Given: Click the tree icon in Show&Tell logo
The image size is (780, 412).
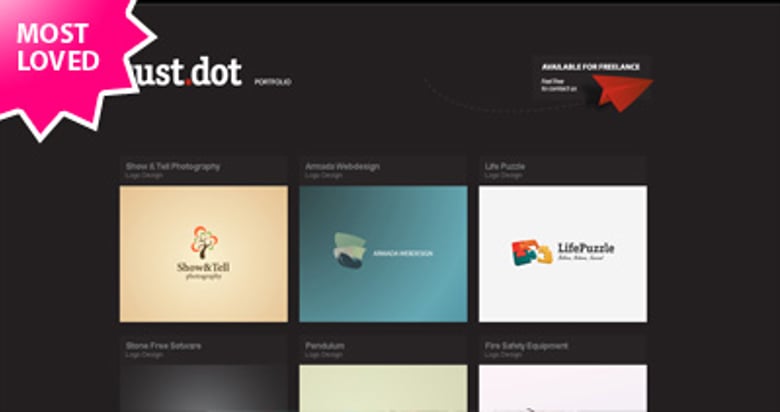Looking at the screenshot, I should [204, 242].
